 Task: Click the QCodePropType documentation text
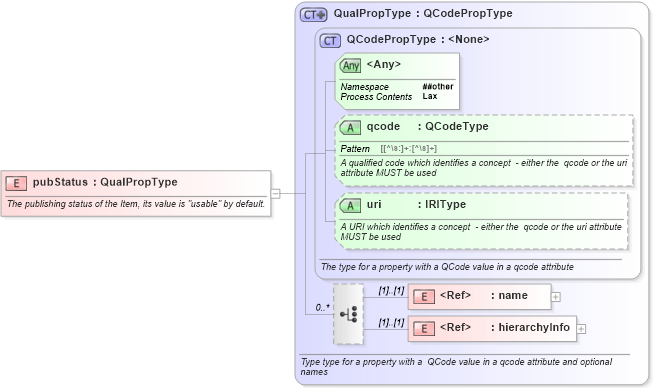coord(447,267)
